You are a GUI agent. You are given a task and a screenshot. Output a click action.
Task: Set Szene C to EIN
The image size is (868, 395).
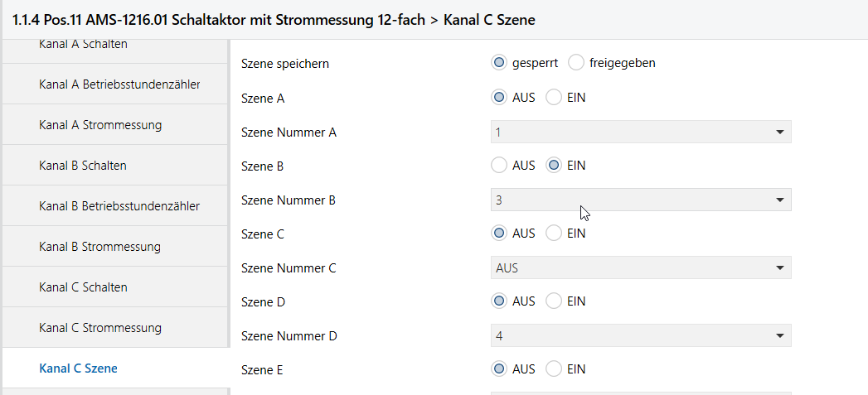click(554, 234)
